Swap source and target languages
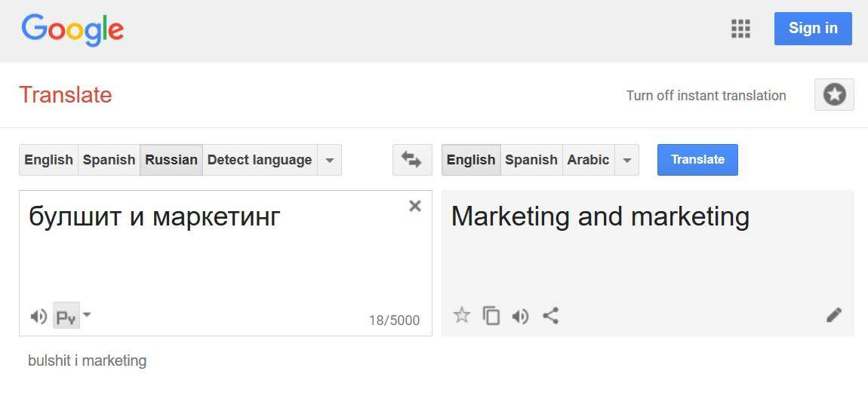Screen dimensions: 868x411 click(x=412, y=160)
